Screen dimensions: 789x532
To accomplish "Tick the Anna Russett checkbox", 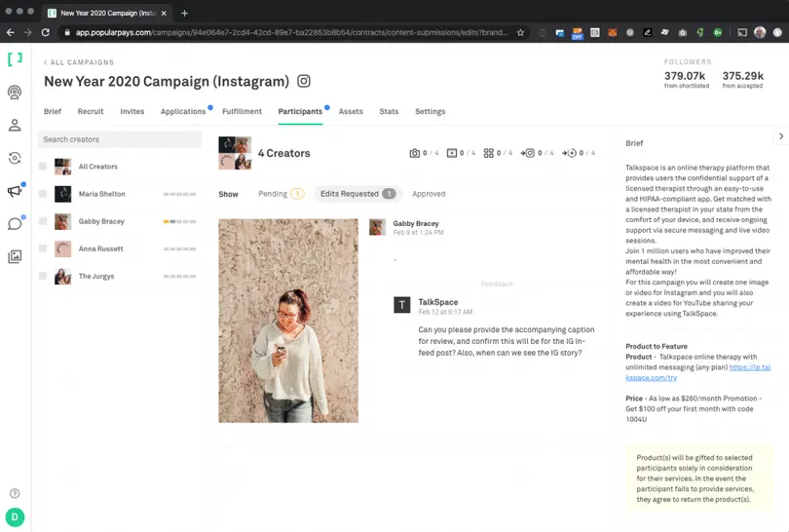I will tap(43, 248).
